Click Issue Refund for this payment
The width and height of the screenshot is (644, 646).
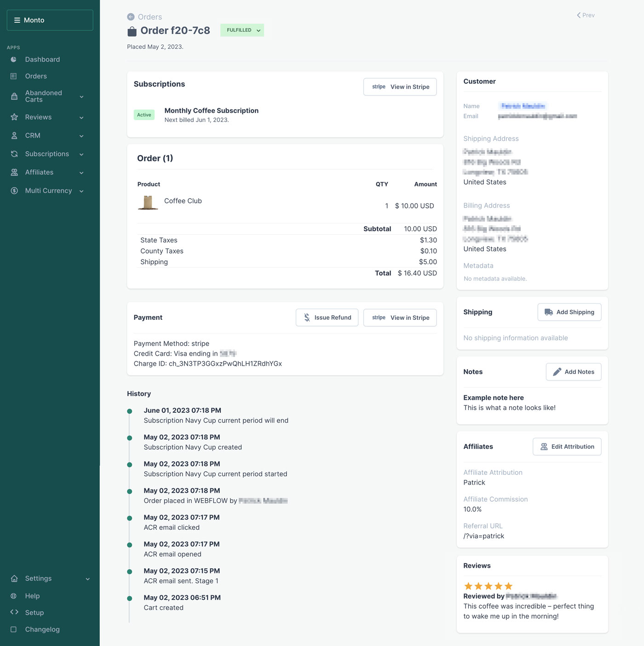click(x=327, y=317)
